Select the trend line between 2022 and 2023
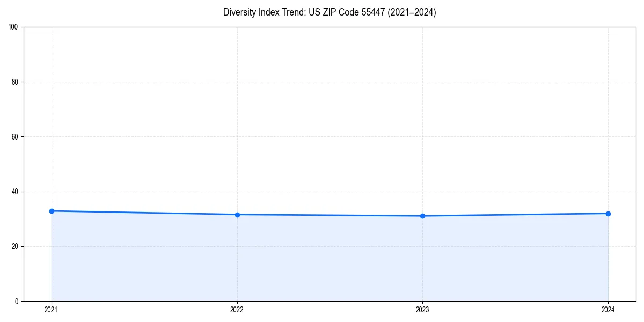 330,215
